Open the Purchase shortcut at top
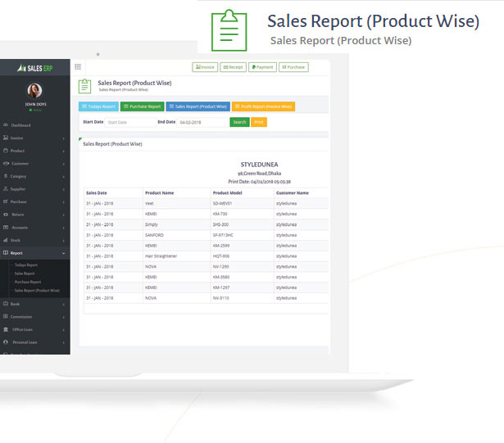 293,67
